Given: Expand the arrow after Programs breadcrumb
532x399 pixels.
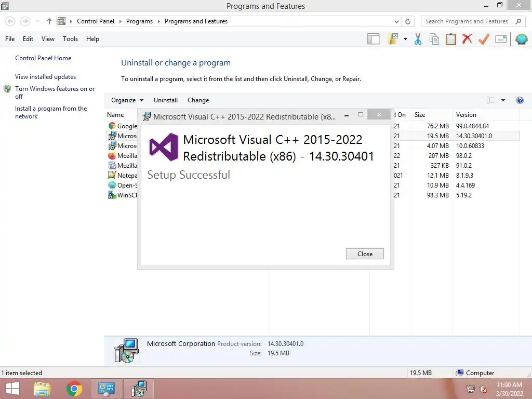Looking at the screenshot, I should tap(158, 21).
